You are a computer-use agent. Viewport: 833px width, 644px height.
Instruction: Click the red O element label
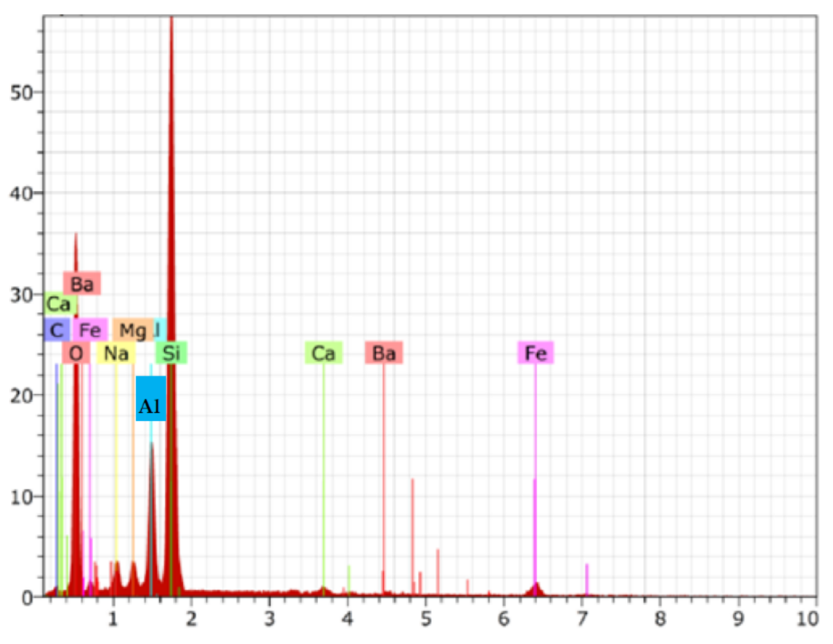76,353
